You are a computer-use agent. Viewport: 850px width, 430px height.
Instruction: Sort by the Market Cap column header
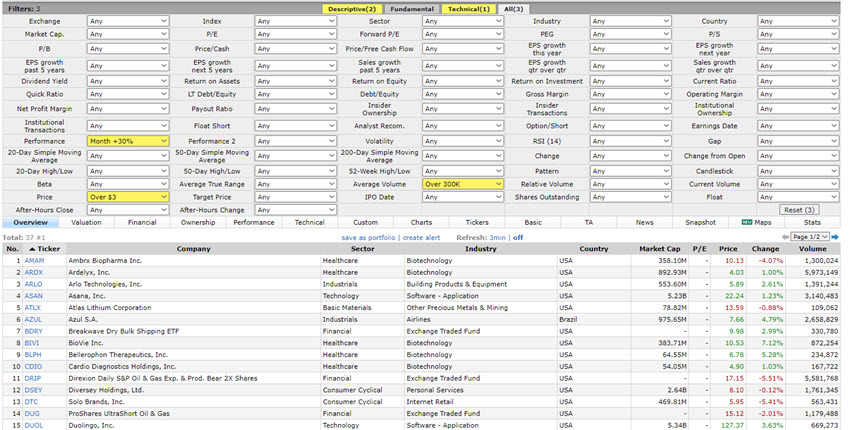coord(660,249)
